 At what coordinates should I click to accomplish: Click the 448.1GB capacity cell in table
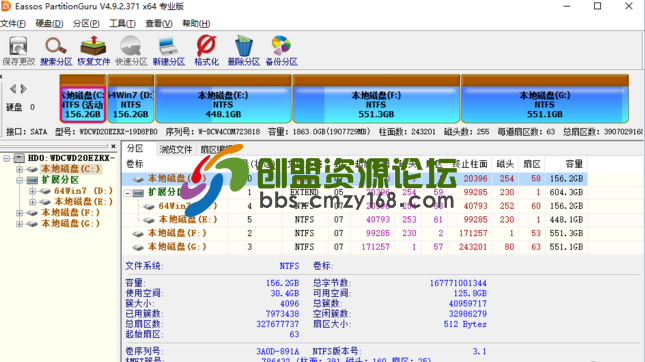click(566, 219)
